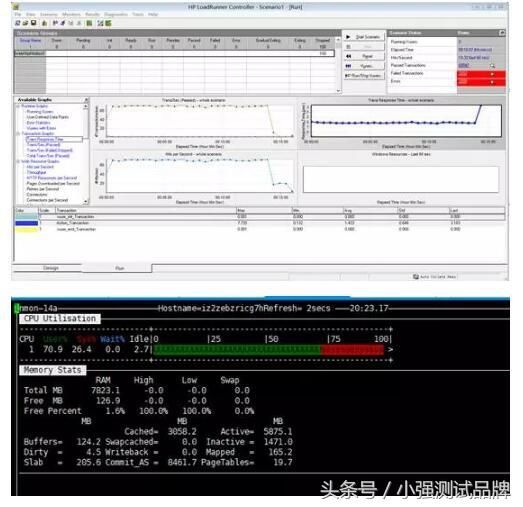Click the Open Scenario folder toolbar icon
The image size is (523, 507).
click(x=25, y=23)
